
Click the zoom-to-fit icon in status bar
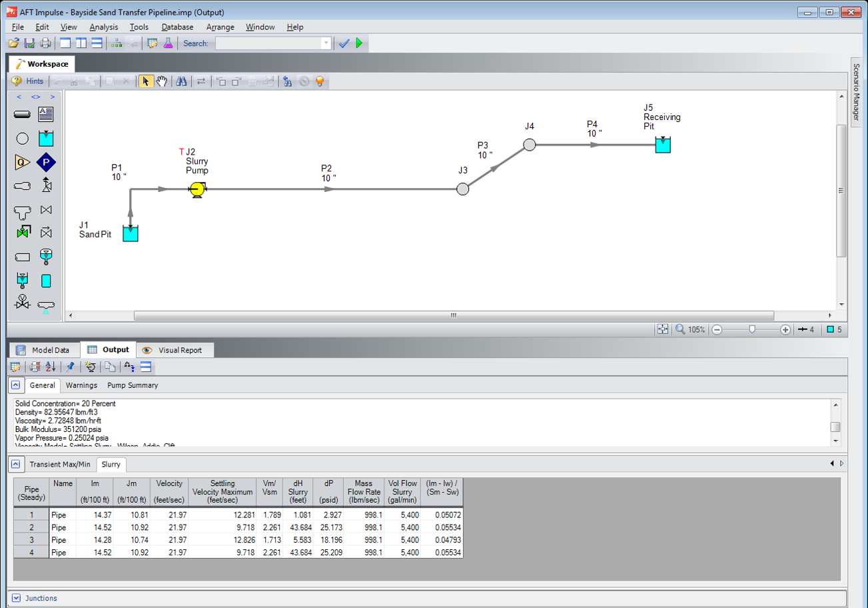(x=663, y=329)
